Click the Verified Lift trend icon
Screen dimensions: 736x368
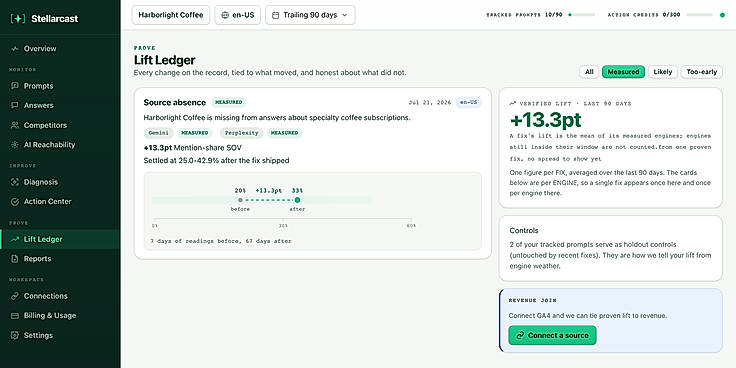pos(513,103)
